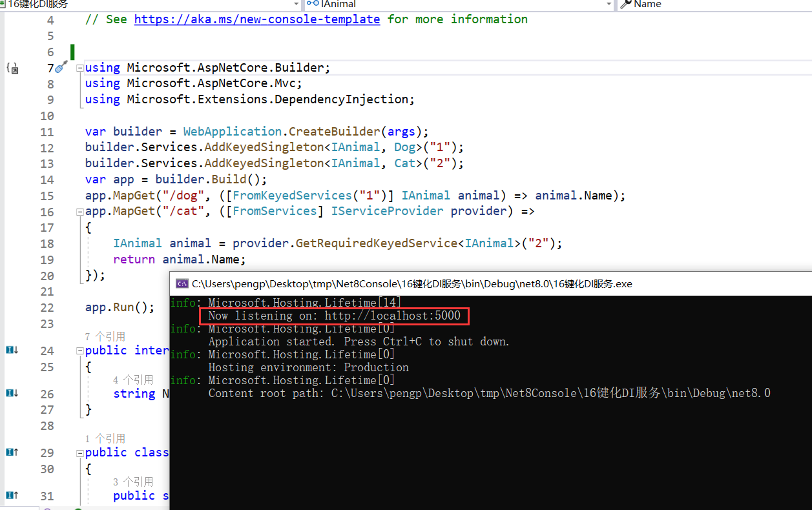Click 'Microsoft.Hosting.Lifetime[14]' in the console
The image size is (812, 510).
305,303
